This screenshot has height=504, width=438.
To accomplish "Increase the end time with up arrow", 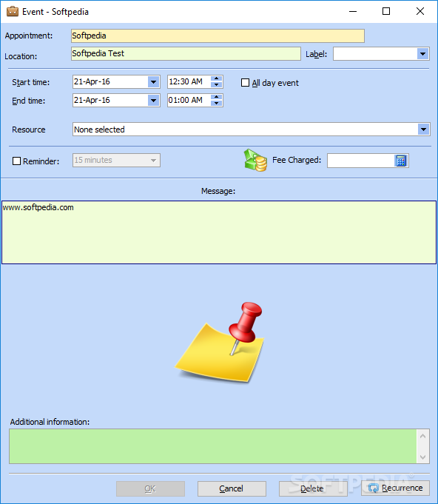I will (x=217, y=98).
